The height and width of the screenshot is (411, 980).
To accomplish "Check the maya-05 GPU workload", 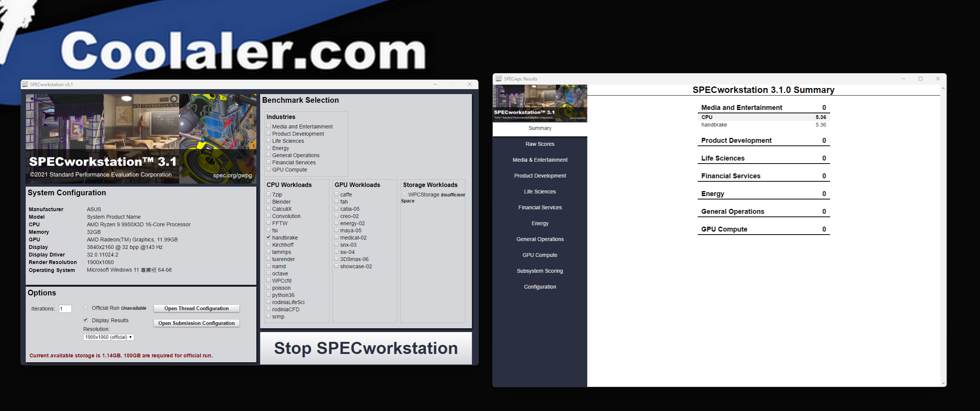I will pos(336,230).
